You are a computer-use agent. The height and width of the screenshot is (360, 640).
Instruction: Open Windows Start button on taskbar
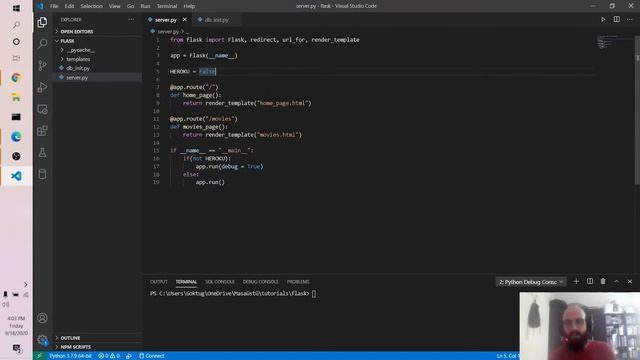click(x=16, y=8)
